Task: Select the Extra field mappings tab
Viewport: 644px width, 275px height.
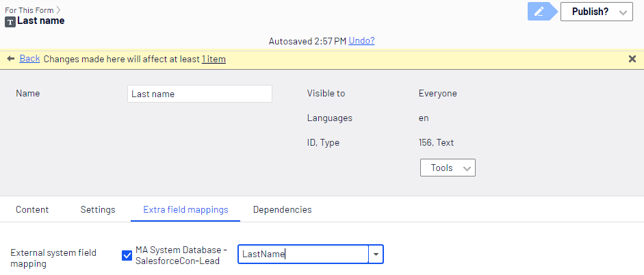Action: (185, 210)
